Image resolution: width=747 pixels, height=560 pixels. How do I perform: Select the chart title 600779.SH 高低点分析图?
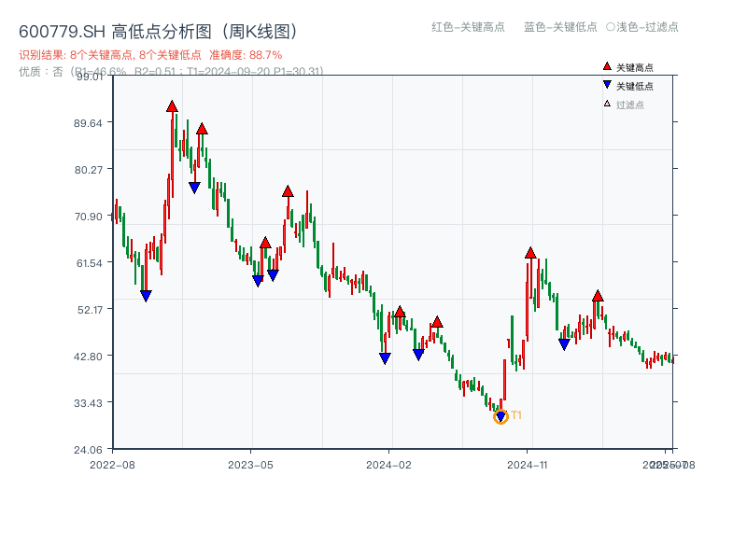[158, 29]
